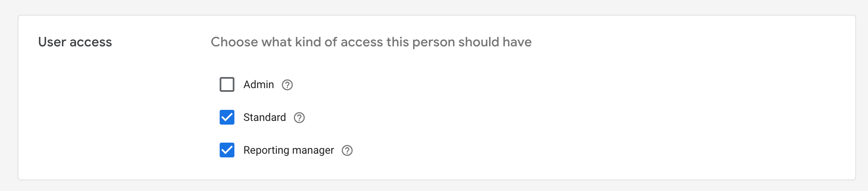This screenshot has width=868, height=191.
Task: Uncheck the Standard access checkbox
Action: coord(227,117)
